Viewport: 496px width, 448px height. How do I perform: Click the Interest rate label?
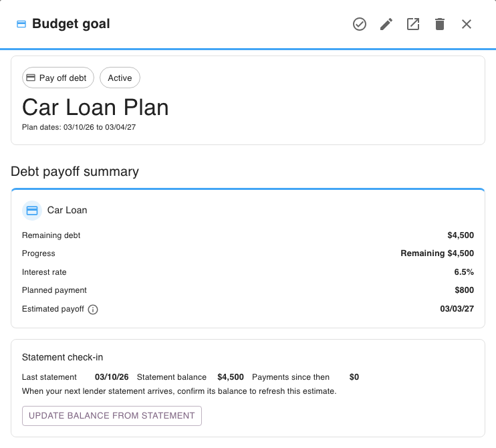tap(44, 271)
